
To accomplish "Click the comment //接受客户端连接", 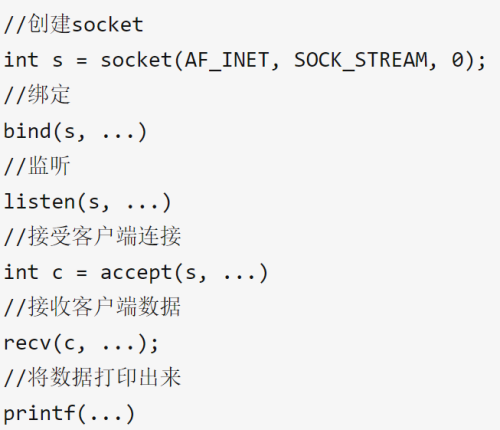I will point(92,236).
